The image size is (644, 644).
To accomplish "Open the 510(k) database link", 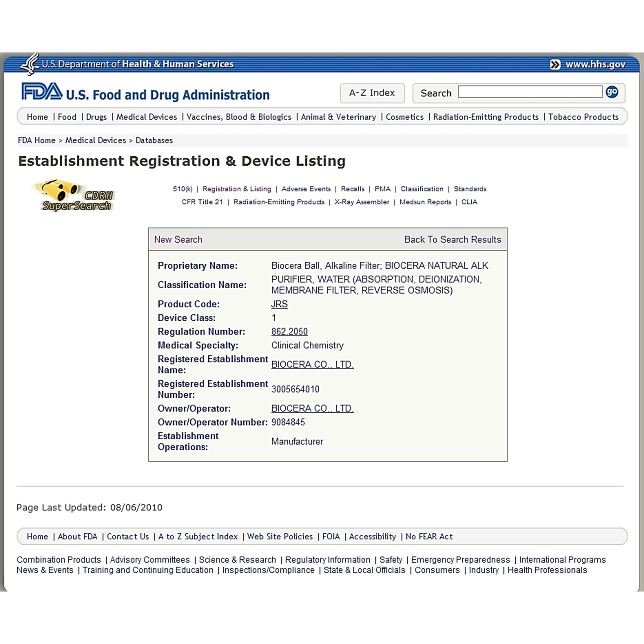I will (182, 189).
